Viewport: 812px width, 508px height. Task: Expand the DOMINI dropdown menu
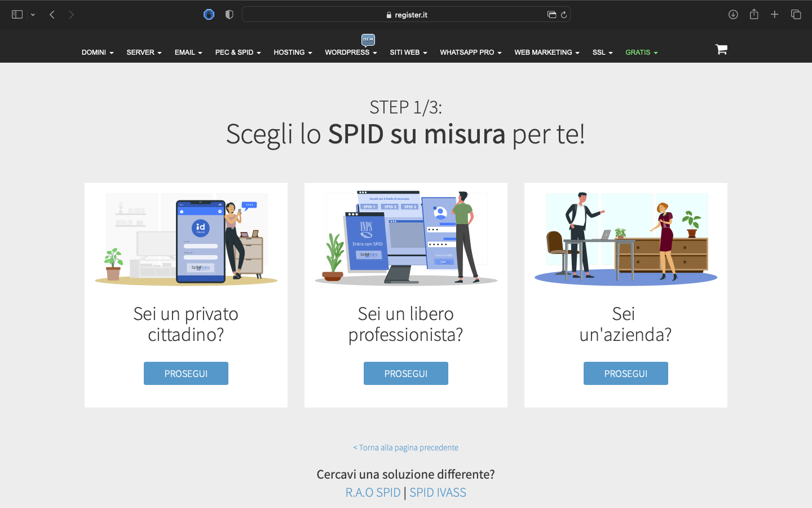point(97,52)
